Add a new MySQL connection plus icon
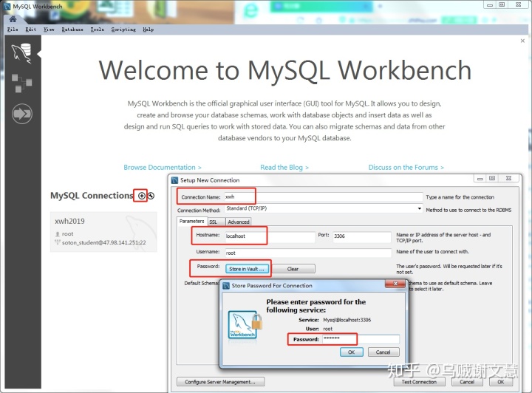 (141, 196)
